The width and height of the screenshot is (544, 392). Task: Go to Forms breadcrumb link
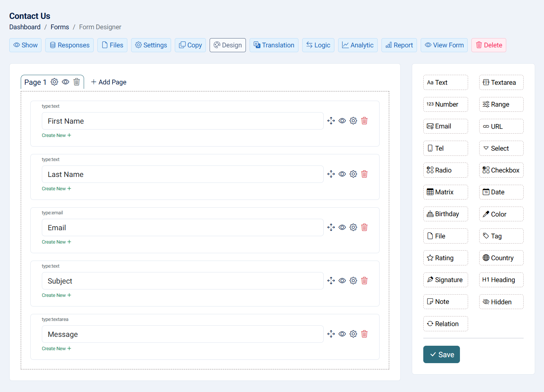pyautogui.click(x=60, y=27)
